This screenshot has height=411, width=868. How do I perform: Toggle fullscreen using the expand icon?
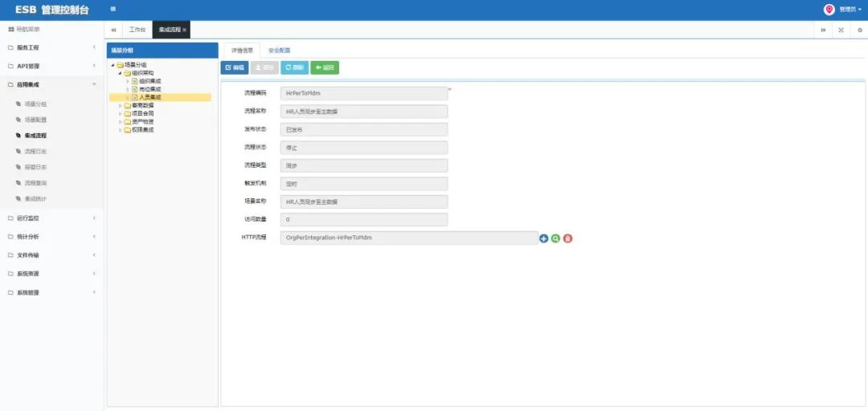[841, 30]
